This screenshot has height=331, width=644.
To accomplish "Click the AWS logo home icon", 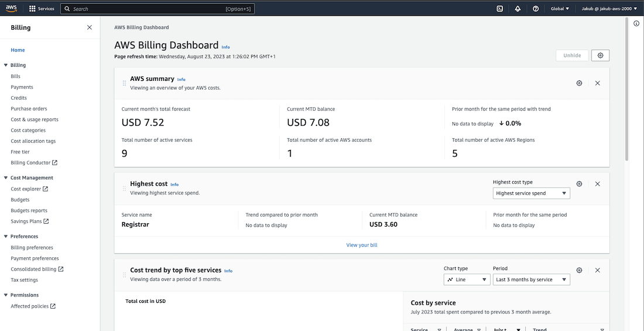I will (11, 8).
